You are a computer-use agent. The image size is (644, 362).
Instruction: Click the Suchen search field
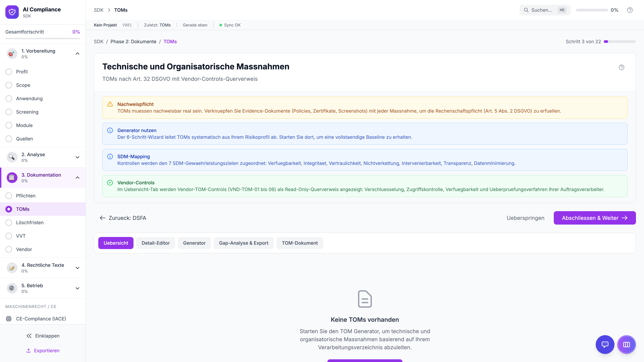pos(542,10)
